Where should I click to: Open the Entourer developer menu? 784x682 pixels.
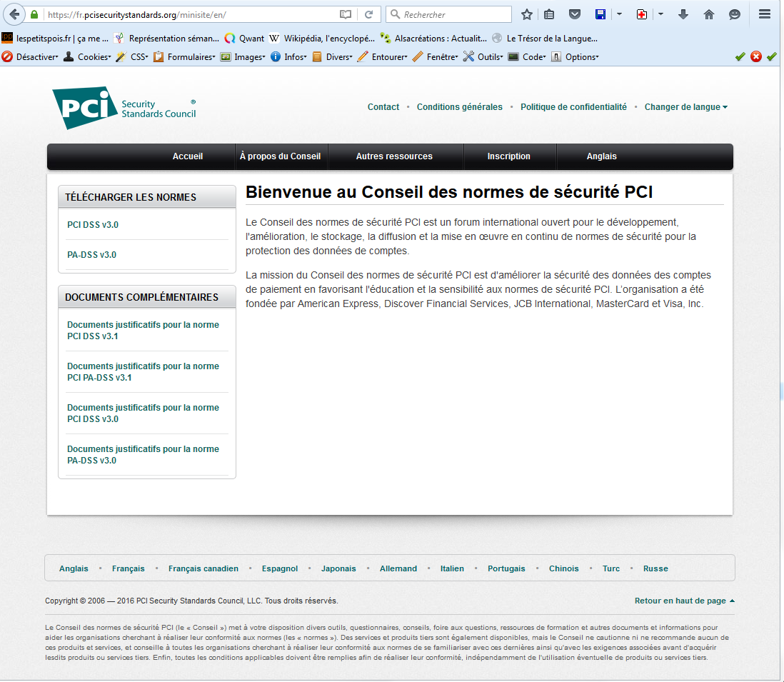[x=383, y=57]
